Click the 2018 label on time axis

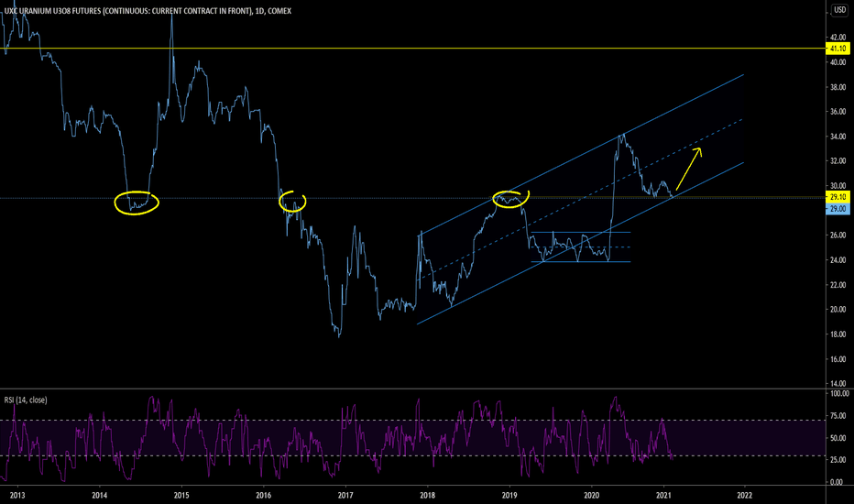coord(428,495)
